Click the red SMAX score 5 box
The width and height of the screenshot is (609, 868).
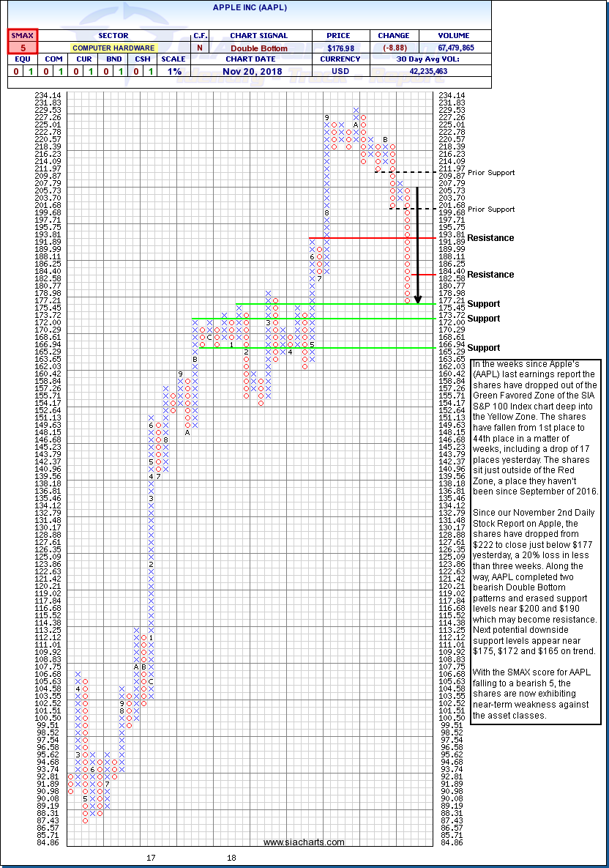[23, 47]
